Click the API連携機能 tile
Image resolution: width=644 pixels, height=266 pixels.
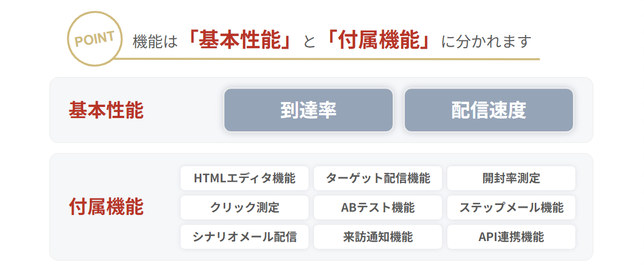coord(511,237)
